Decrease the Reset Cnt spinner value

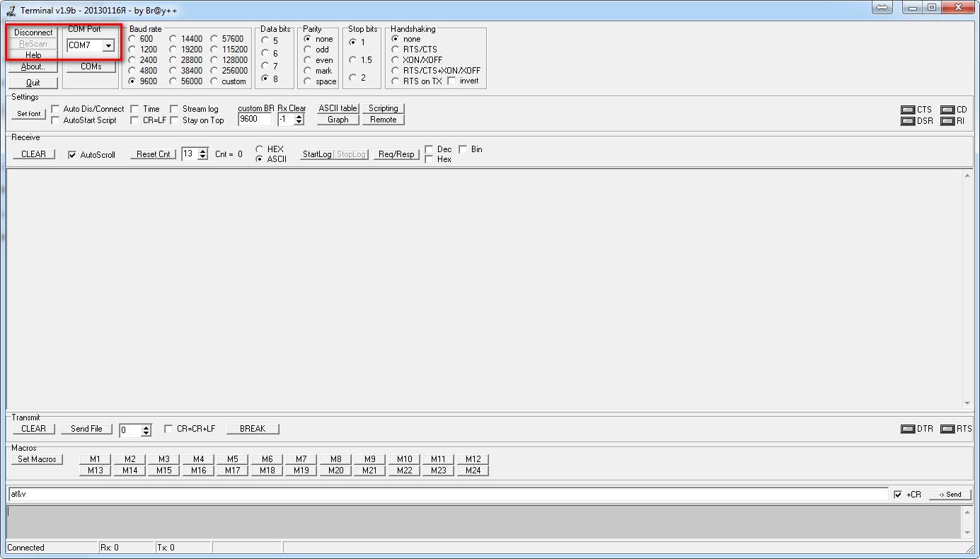coord(203,157)
